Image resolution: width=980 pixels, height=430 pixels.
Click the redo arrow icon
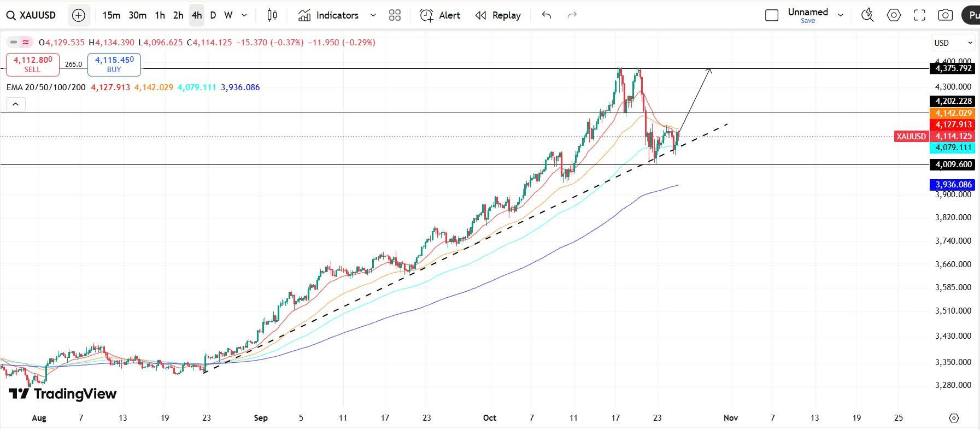tap(572, 15)
